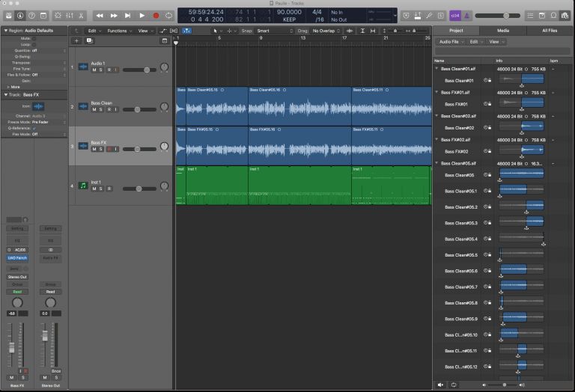575x392 pixels.
Task: Open Quick Help icon
Action: [x=32, y=16]
